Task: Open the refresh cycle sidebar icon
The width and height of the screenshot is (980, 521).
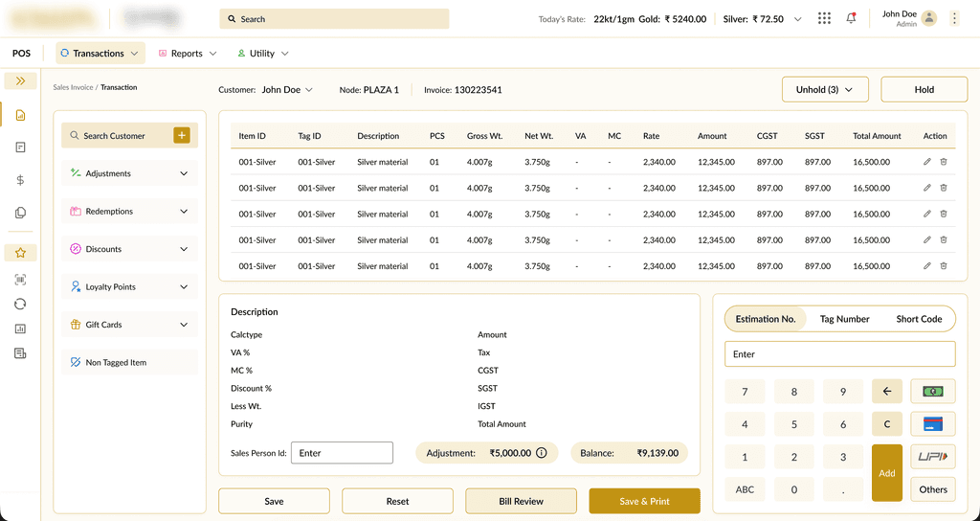Action: [20, 304]
